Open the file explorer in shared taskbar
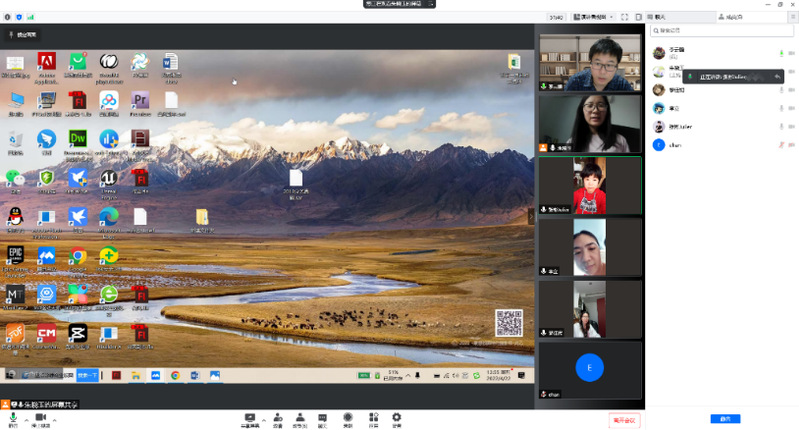Image resolution: width=799 pixels, height=430 pixels. click(136, 375)
